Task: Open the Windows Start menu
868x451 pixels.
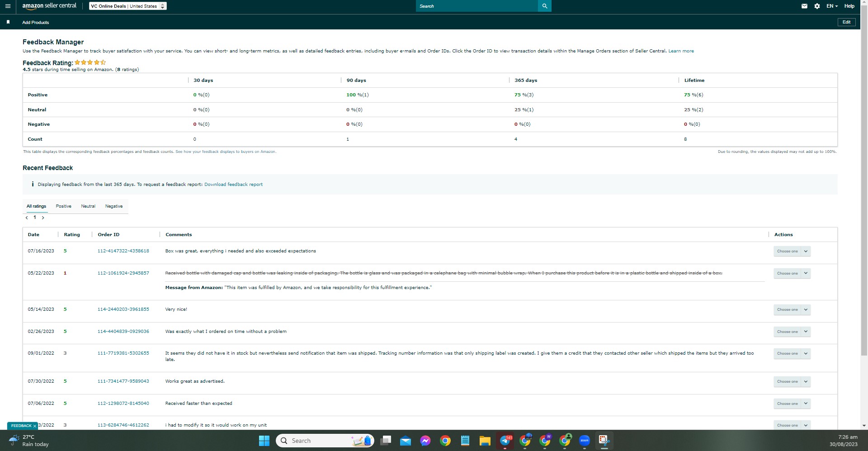Action: tap(264, 441)
